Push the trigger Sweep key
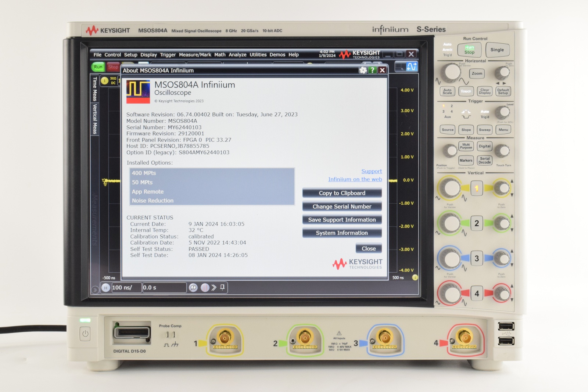588x392 pixels. click(x=485, y=130)
